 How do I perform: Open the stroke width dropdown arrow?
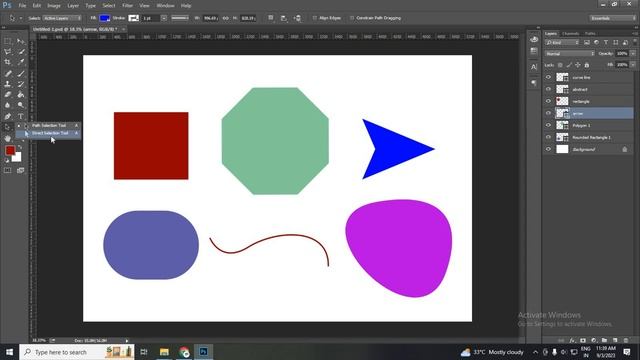click(x=164, y=18)
